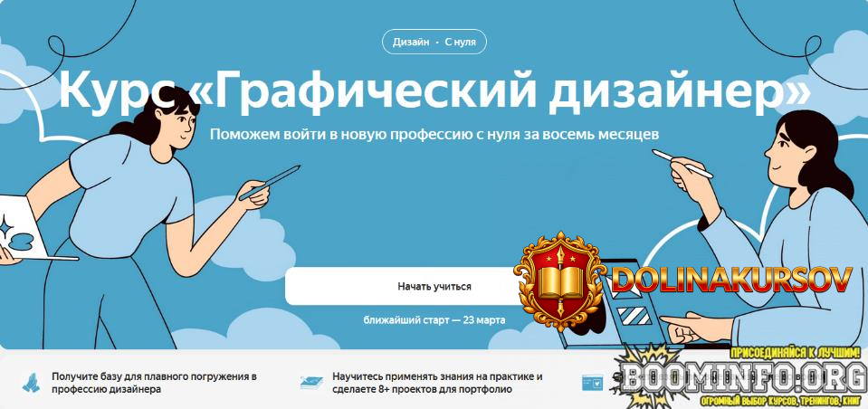Image resolution: width=868 pixels, height=409 pixels.
Task: Click the Присоединяйся к лучшим yellow caption
Action: (796, 353)
